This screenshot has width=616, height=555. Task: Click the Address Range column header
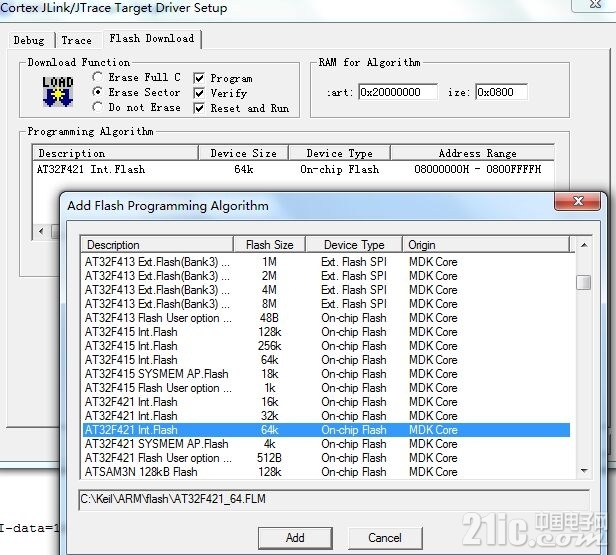tap(473, 153)
